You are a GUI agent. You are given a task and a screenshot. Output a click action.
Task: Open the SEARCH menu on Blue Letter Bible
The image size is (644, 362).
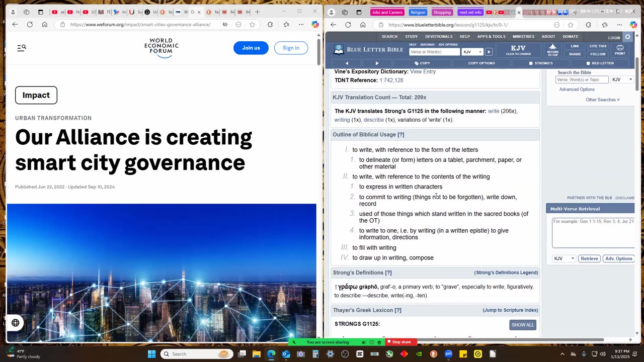point(389,36)
